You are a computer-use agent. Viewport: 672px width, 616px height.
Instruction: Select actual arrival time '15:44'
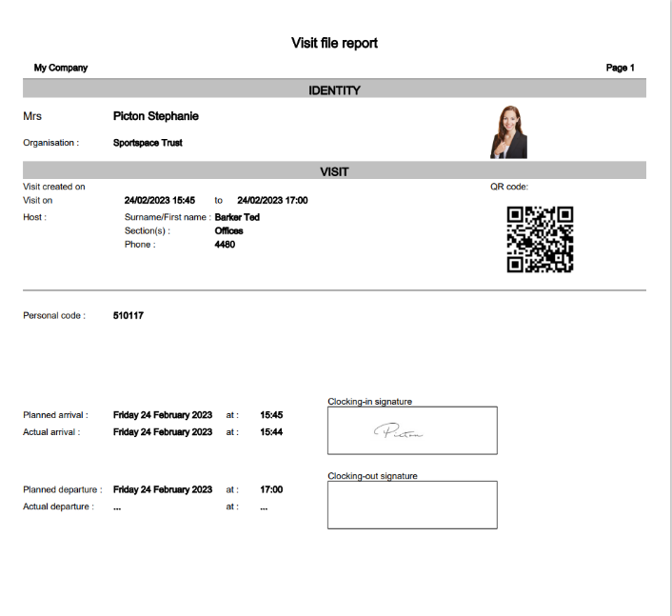tap(271, 432)
